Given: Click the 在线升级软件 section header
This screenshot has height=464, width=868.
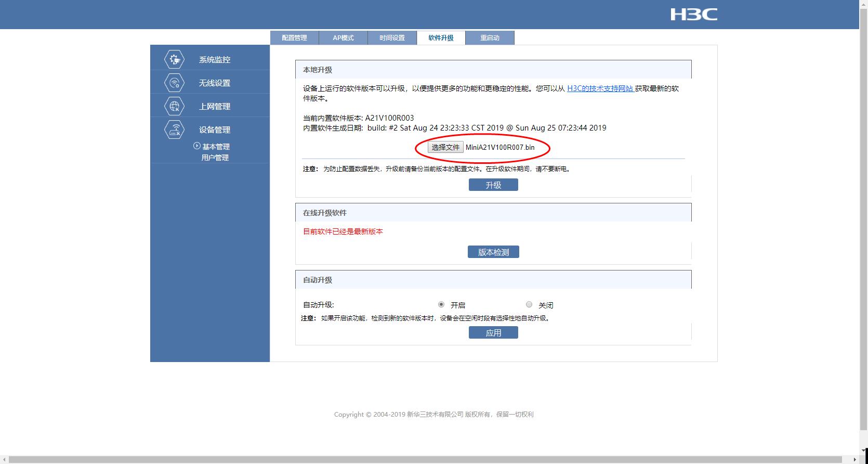Looking at the screenshot, I should tap(493, 213).
